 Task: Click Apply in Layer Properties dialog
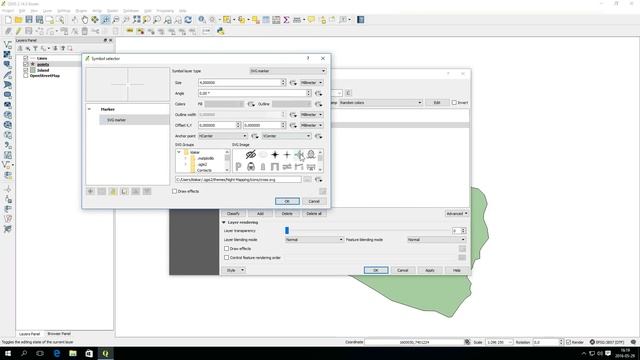(x=429, y=270)
